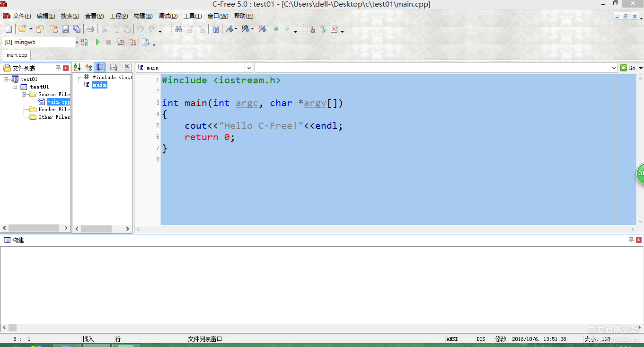644x347 pixels.
Task: Run the program with green play icon
Action: point(98,42)
